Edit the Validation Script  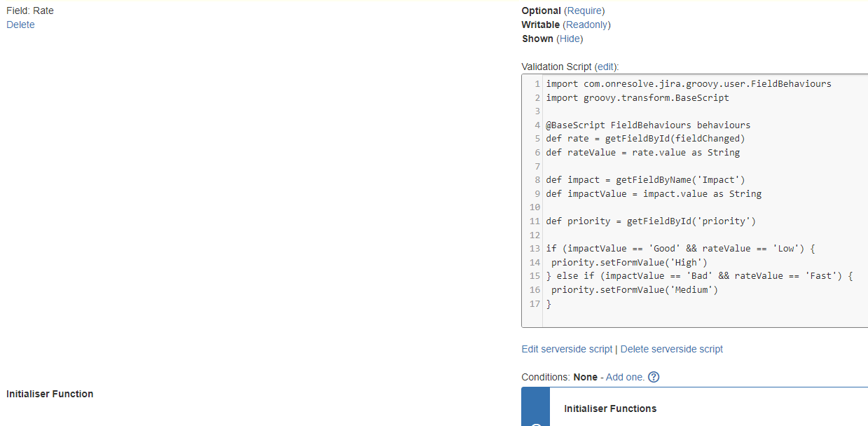tap(605, 67)
